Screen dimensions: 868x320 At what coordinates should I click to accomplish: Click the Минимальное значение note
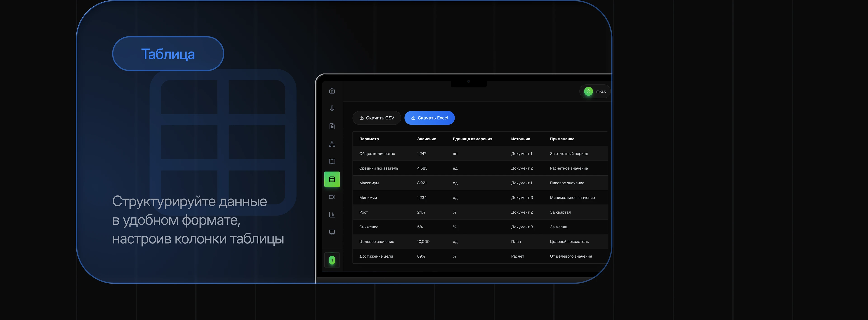(572, 197)
